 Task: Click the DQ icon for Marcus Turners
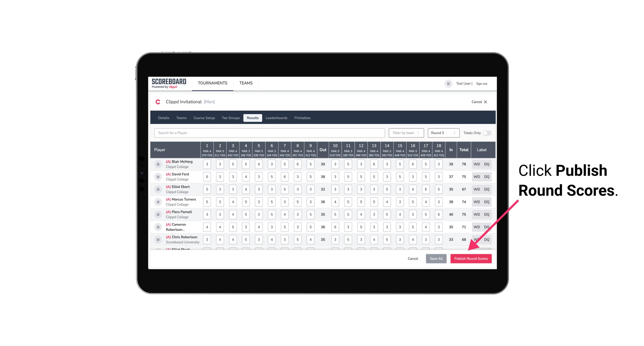(x=487, y=202)
